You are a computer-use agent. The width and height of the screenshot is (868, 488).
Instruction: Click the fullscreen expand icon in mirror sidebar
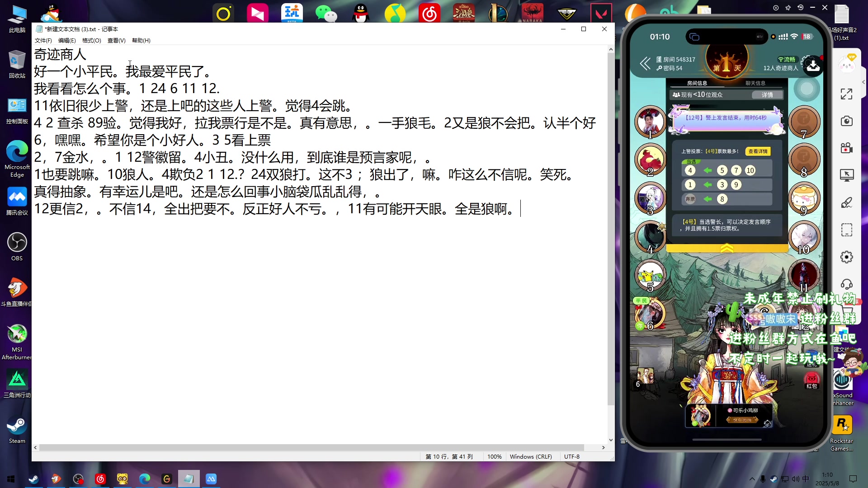point(846,94)
